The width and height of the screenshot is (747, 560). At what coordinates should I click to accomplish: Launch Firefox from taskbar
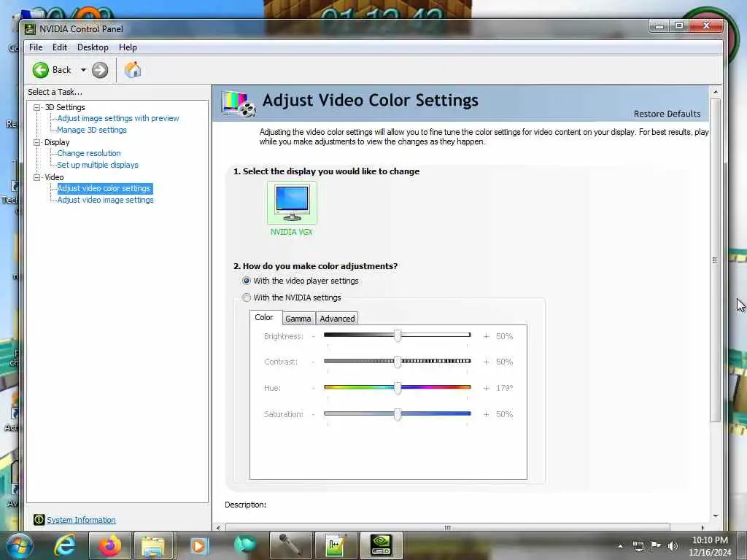point(109,545)
